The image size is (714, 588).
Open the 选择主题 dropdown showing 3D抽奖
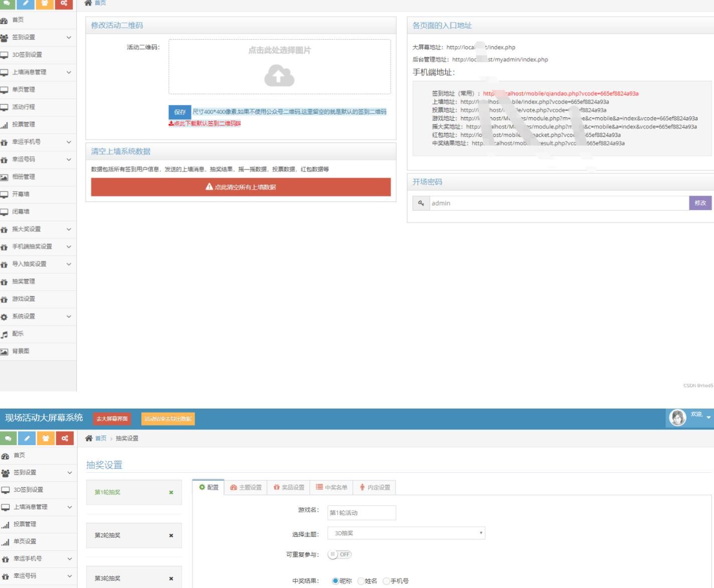coord(406,533)
